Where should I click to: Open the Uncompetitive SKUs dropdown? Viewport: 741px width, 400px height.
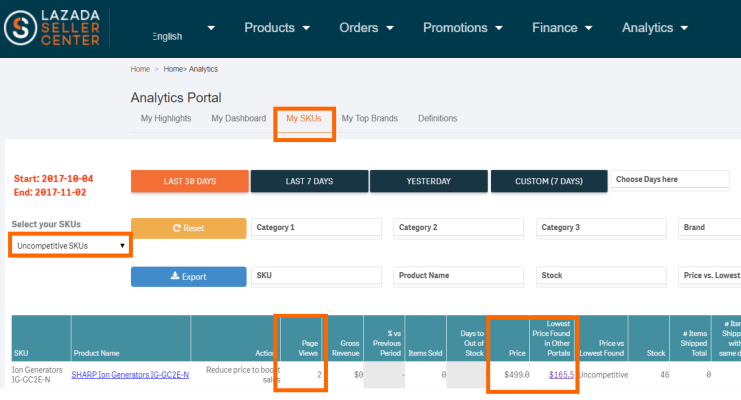point(70,245)
